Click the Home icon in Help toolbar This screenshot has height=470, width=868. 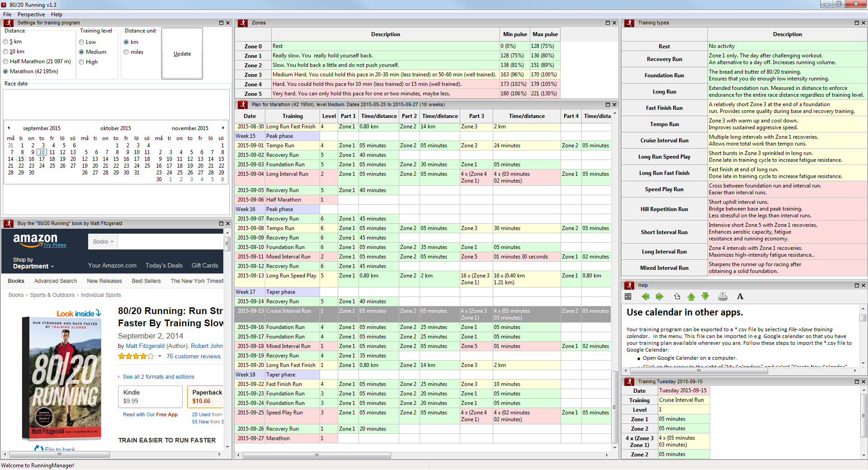(x=677, y=297)
